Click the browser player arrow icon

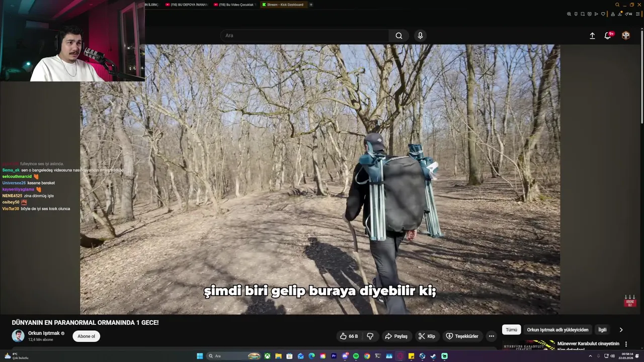596,14
